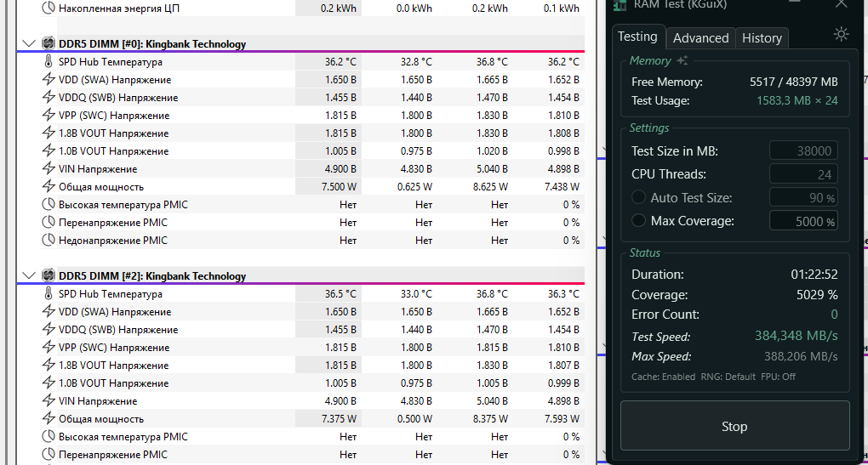Screen dimensions: 868x465
Task: Click the Auto Test Size percent field
Action: pyautogui.click(x=803, y=197)
